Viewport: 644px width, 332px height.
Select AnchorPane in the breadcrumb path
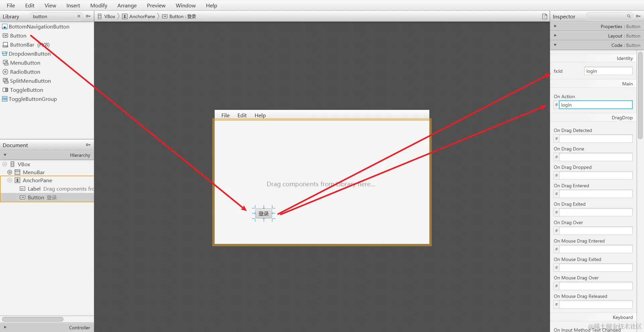(x=142, y=16)
